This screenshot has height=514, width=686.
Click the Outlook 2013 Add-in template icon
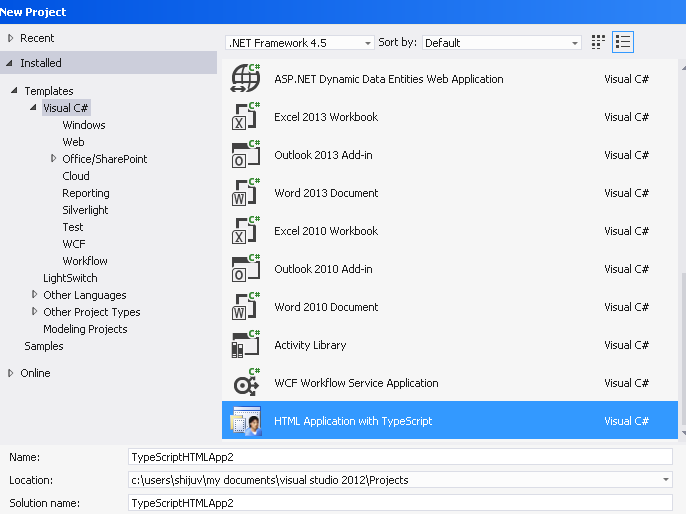click(245, 154)
